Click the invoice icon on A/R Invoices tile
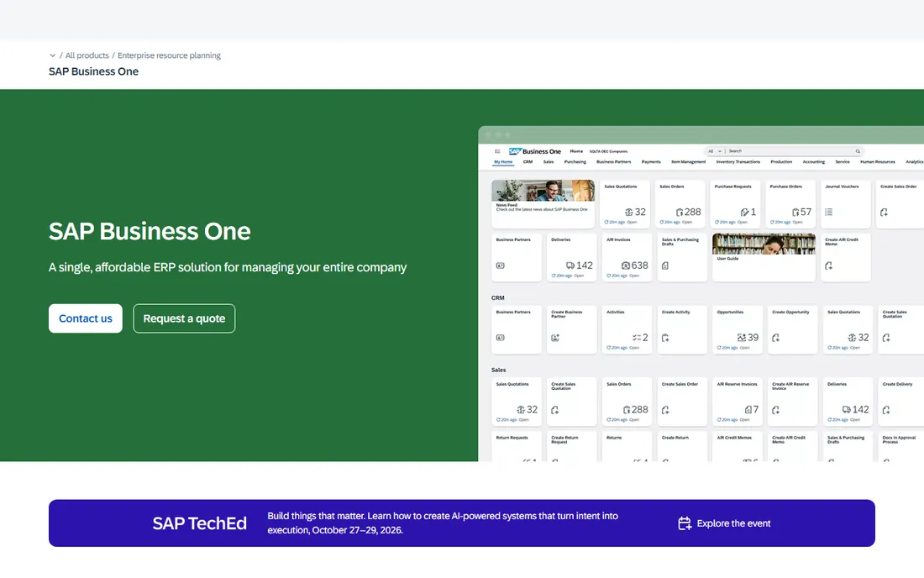The height and width of the screenshot is (578, 924). click(625, 265)
